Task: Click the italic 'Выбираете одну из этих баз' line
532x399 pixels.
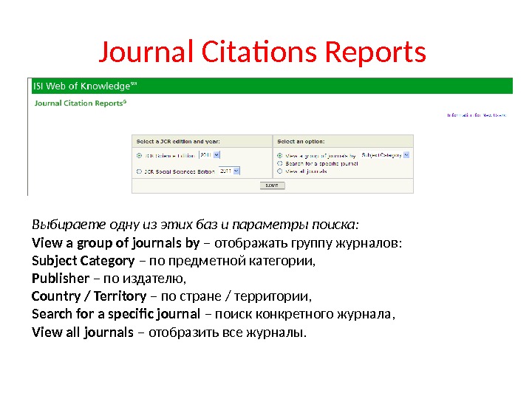Action: pyautogui.click(x=195, y=225)
